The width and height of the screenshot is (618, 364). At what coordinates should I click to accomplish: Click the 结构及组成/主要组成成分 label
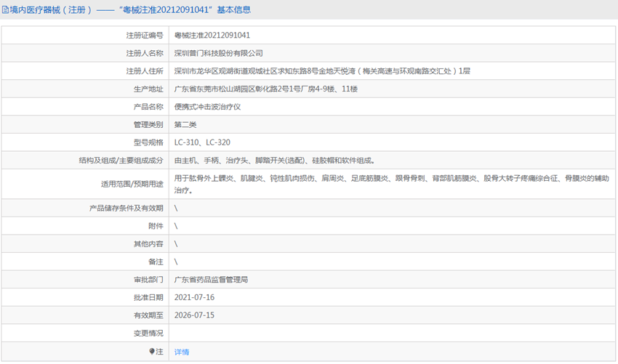(x=121, y=161)
